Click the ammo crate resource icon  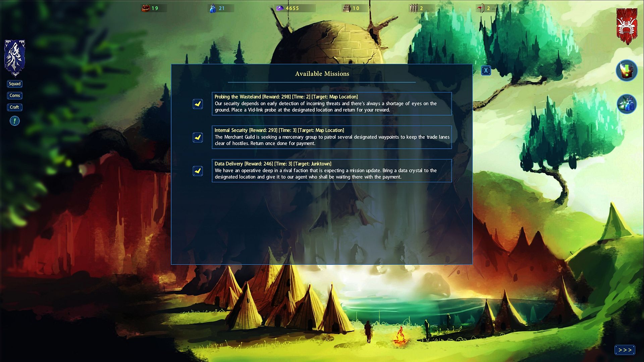pyautogui.click(x=347, y=8)
